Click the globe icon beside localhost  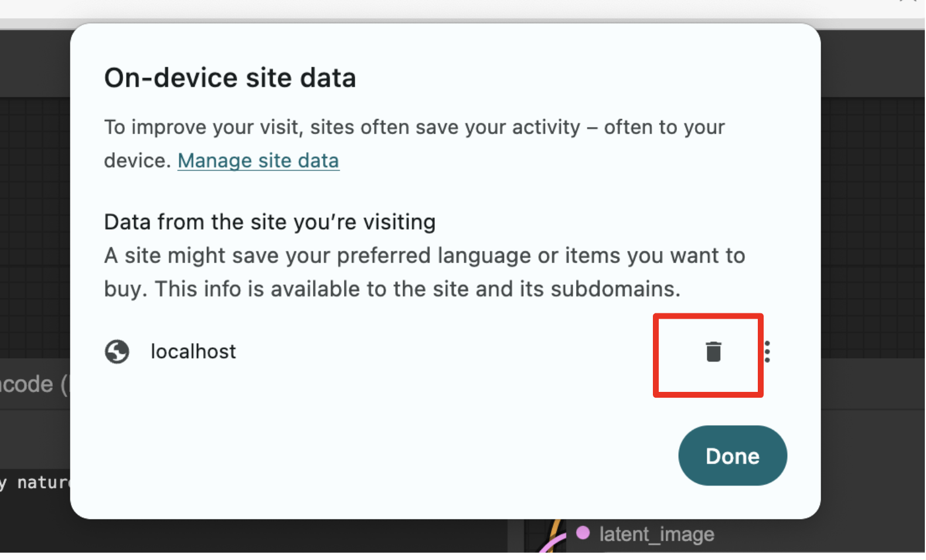click(x=117, y=351)
